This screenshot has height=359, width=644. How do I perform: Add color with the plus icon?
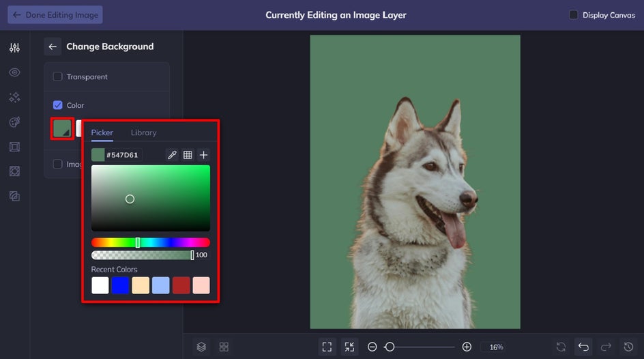point(203,155)
